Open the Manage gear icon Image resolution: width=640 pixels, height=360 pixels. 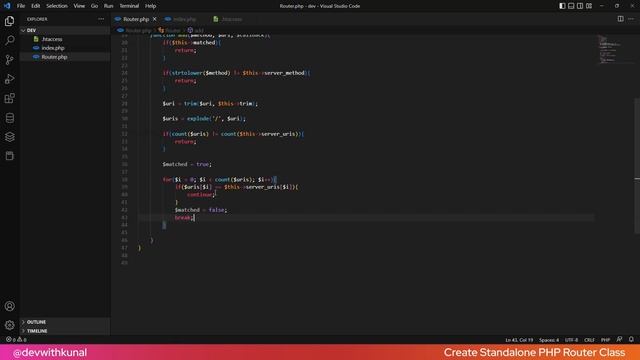click(x=9, y=325)
